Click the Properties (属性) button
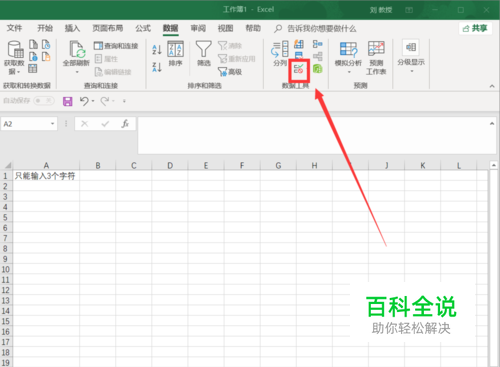This screenshot has height=367, width=500. click(106, 59)
